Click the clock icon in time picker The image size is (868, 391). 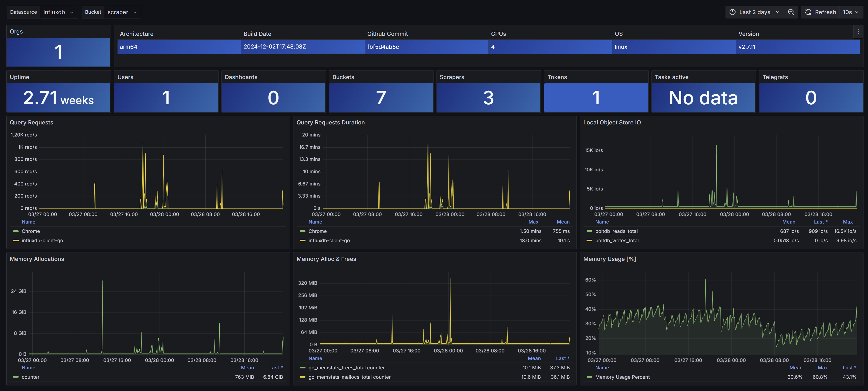click(x=732, y=12)
